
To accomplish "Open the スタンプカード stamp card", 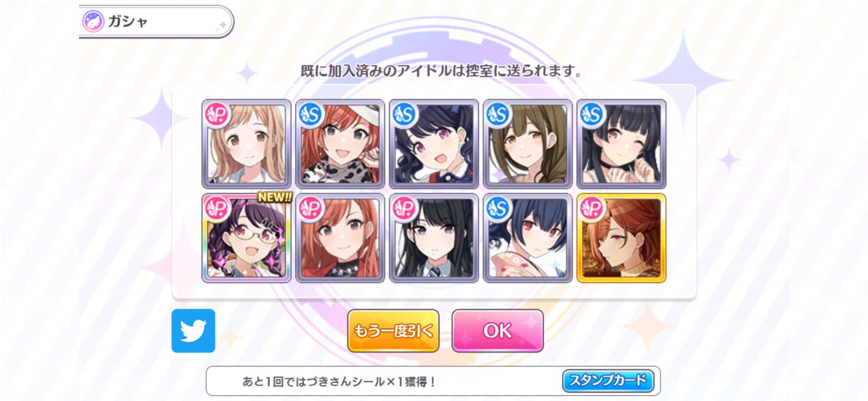I will pyautogui.click(x=608, y=381).
